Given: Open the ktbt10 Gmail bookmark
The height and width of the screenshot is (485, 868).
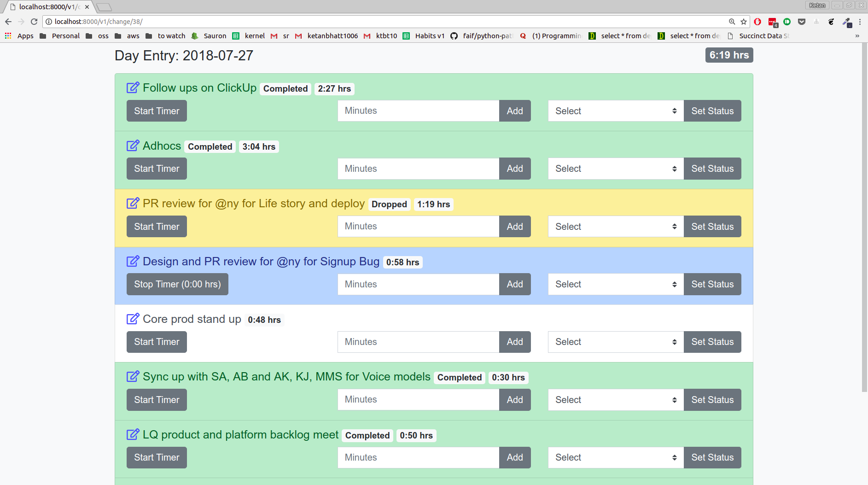Looking at the screenshot, I should 380,36.
